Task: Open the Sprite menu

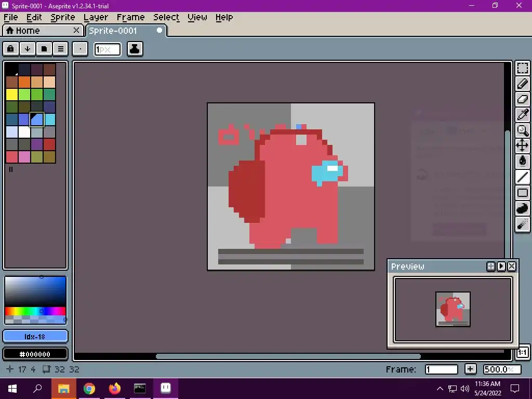Action: pyautogui.click(x=63, y=17)
